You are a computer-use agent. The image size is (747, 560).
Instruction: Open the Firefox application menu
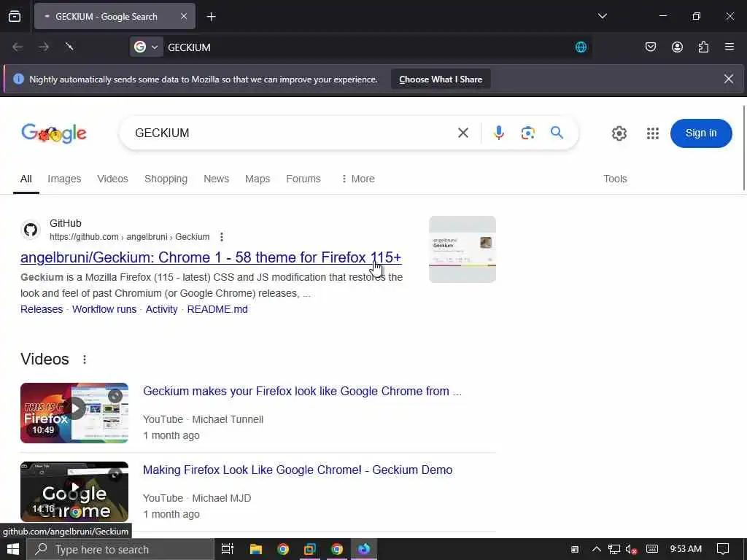click(729, 47)
